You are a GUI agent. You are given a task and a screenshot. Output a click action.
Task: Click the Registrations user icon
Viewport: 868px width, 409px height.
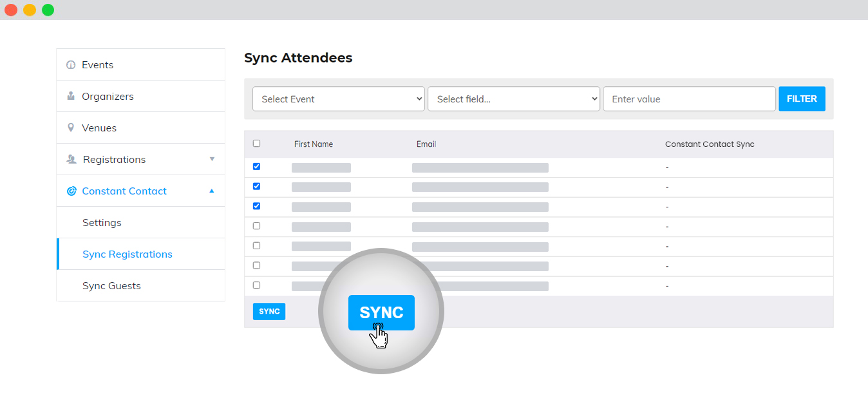pos(71,160)
